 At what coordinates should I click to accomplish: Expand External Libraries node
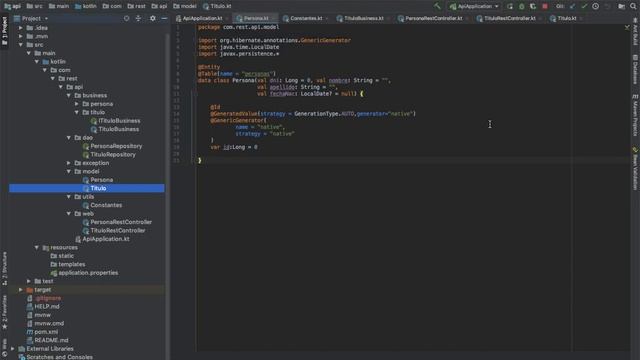click(13, 349)
